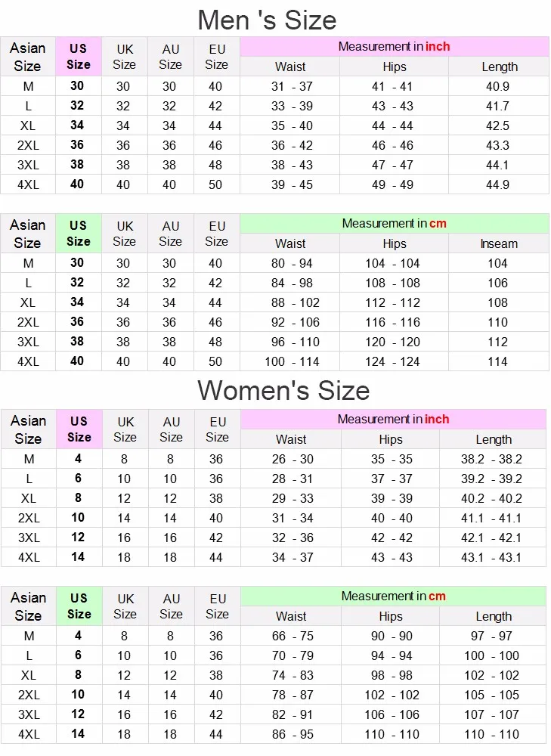The image size is (551, 756).
Task: Click women's cm length 105 - 105
Action: (491, 695)
